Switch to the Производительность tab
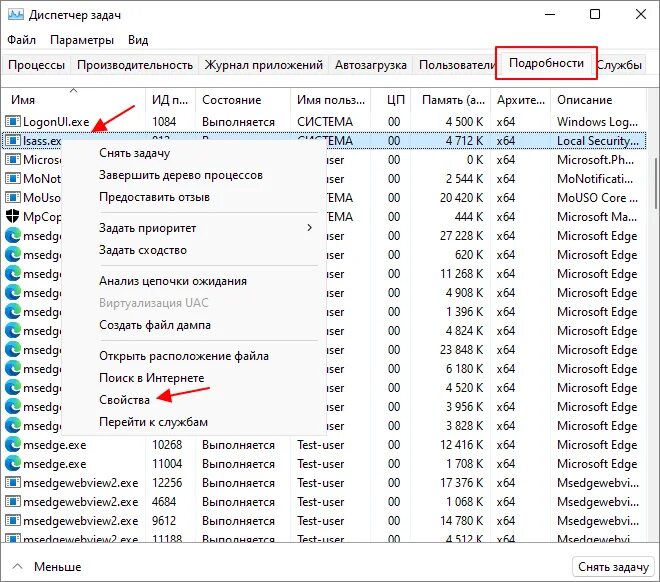Image resolution: width=660 pixels, height=582 pixels. [135, 65]
